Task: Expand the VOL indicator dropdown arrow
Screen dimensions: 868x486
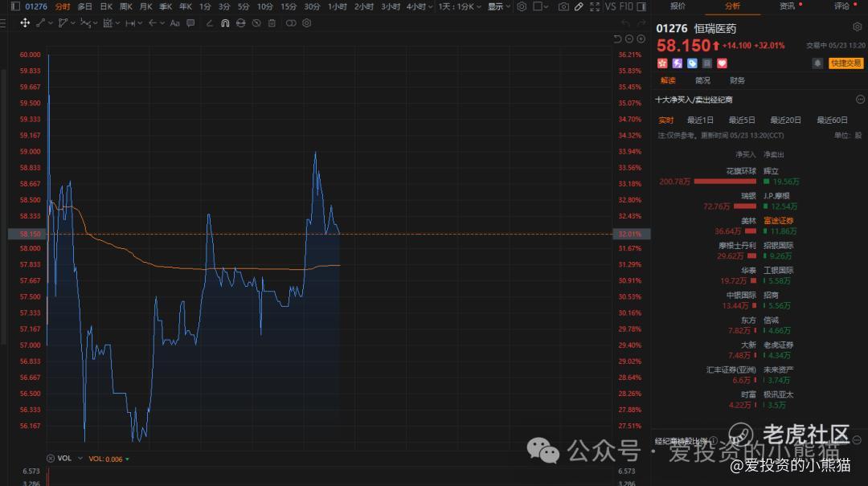Action: coord(80,459)
